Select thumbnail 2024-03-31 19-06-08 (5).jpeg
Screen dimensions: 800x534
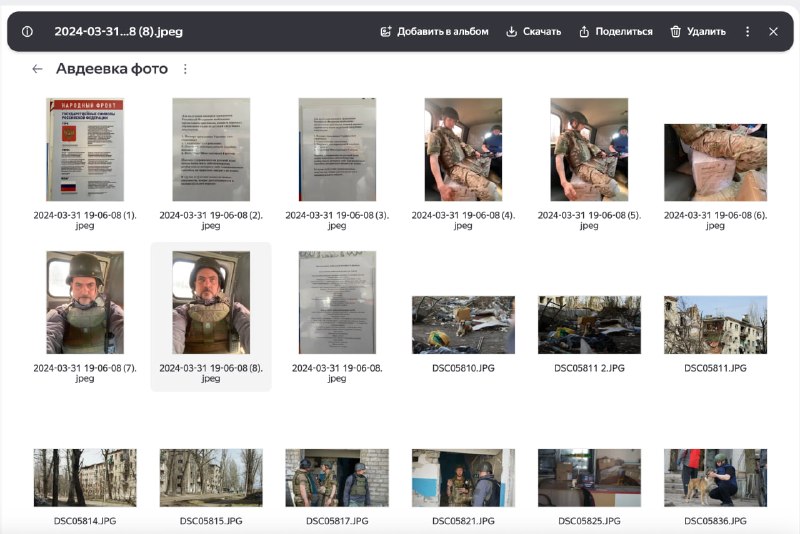pyautogui.click(x=589, y=149)
